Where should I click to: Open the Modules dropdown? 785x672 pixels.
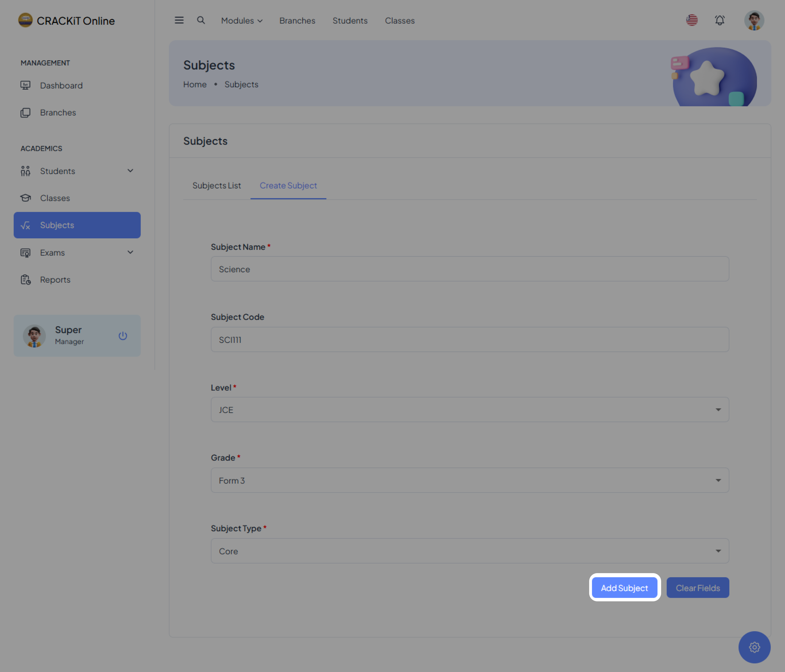coord(242,20)
